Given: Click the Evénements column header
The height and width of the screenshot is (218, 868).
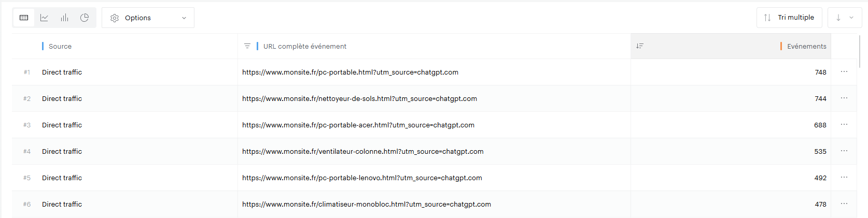Looking at the screenshot, I should (806, 46).
